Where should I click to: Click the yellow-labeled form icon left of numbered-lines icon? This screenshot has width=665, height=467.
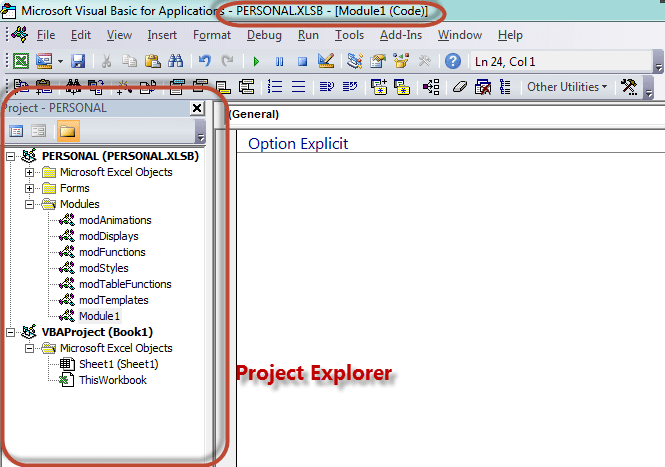(246, 87)
